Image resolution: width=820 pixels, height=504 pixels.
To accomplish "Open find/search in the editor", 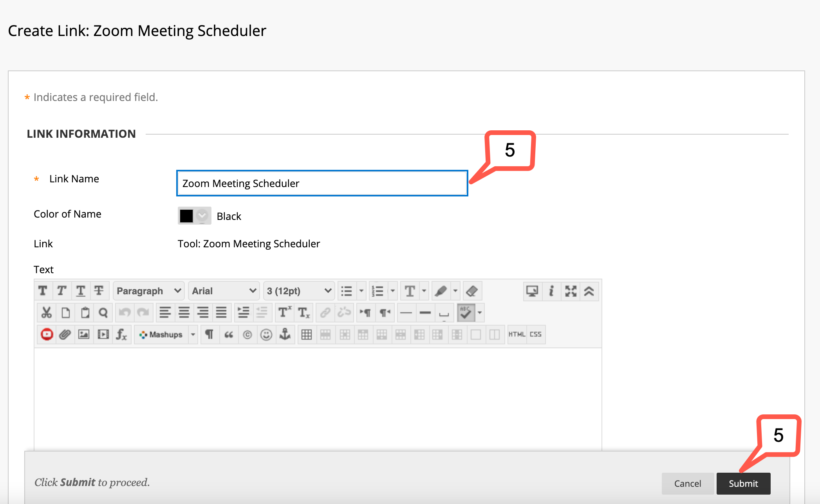I will (x=103, y=313).
